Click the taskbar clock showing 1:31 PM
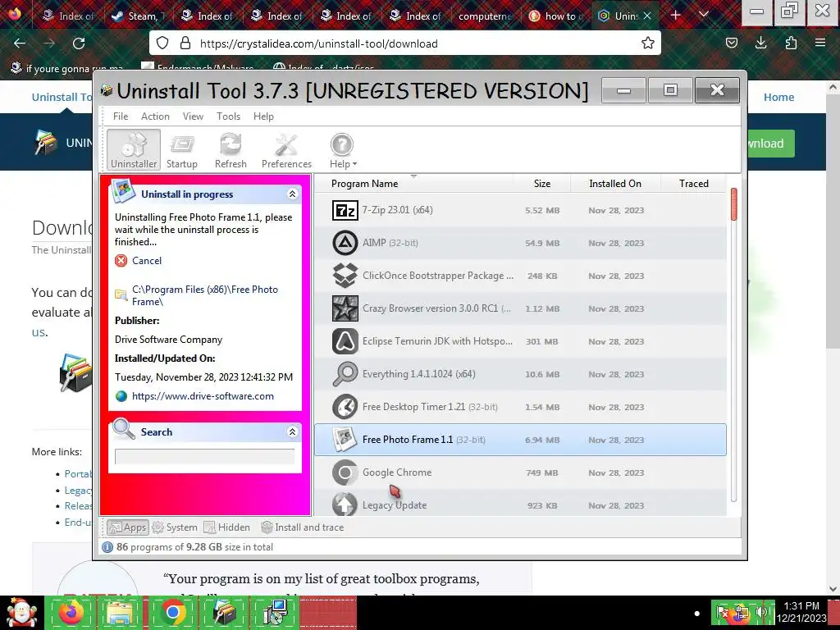 [801, 612]
